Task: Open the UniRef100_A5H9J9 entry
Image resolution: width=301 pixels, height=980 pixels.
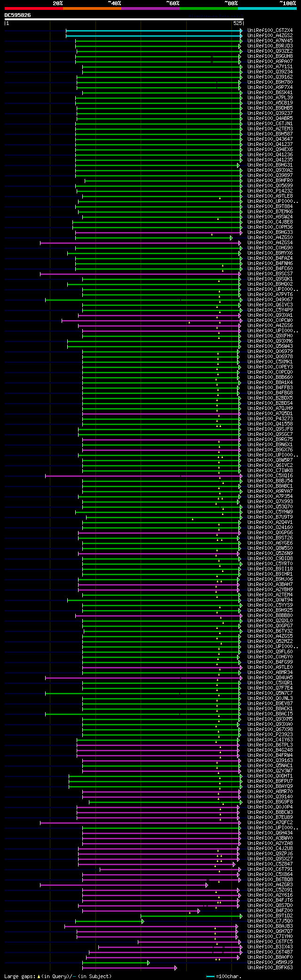Action: pyautogui.click(x=270, y=963)
